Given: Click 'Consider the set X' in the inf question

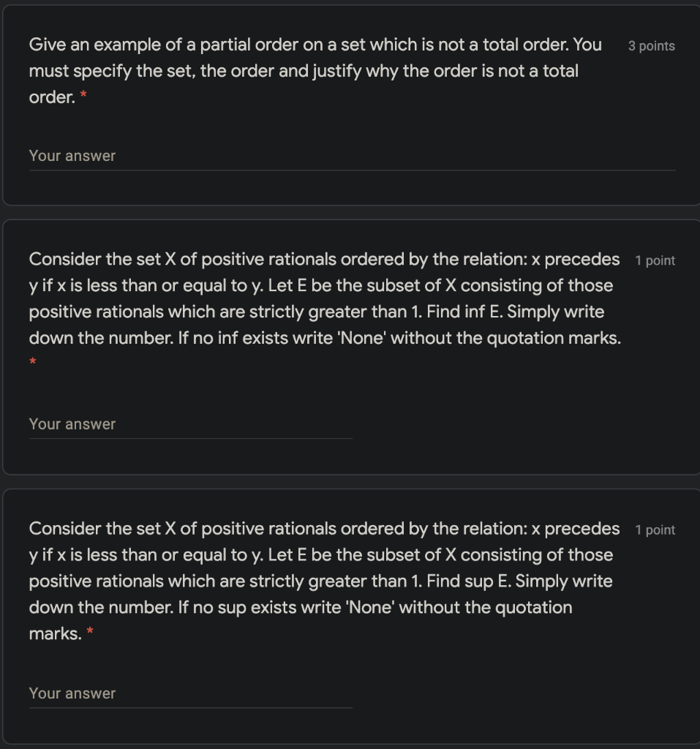Looking at the screenshot, I should pyautogui.click(x=102, y=260).
